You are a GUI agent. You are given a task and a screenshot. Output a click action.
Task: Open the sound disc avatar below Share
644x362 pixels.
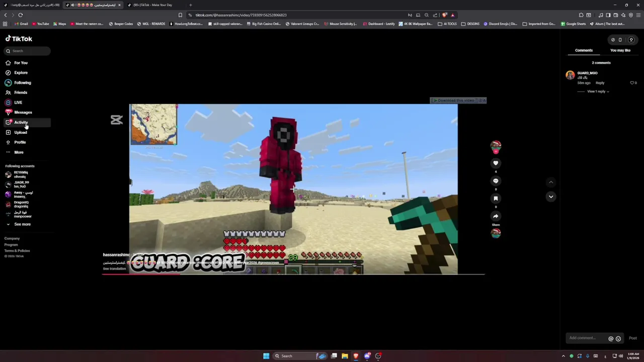496,233
